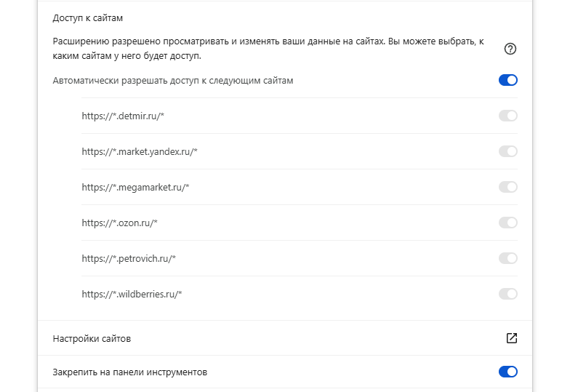Select the https://*.wildberries.ru/* entry

132,294
